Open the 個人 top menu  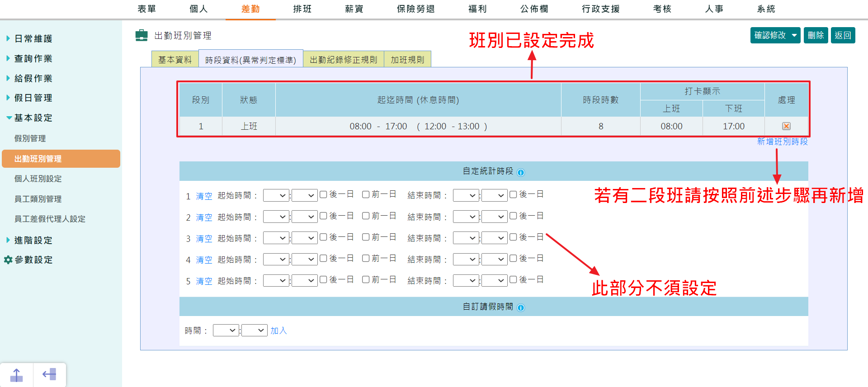point(199,9)
